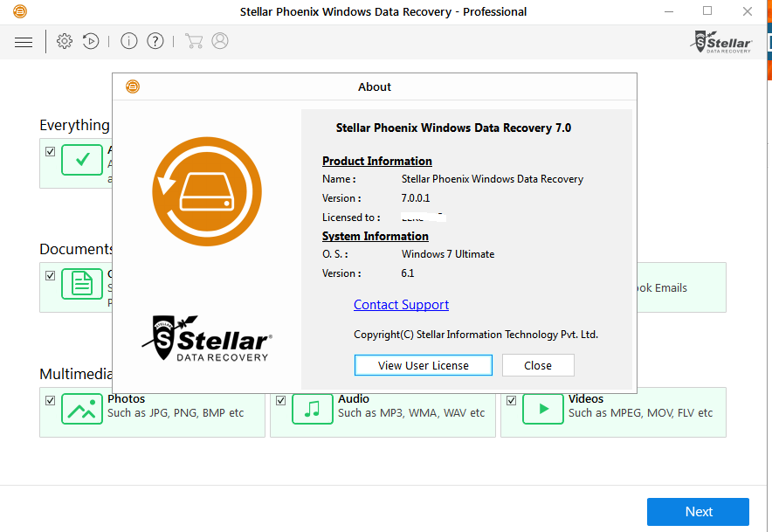Click the Photos picture icon

click(x=82, y=409)
